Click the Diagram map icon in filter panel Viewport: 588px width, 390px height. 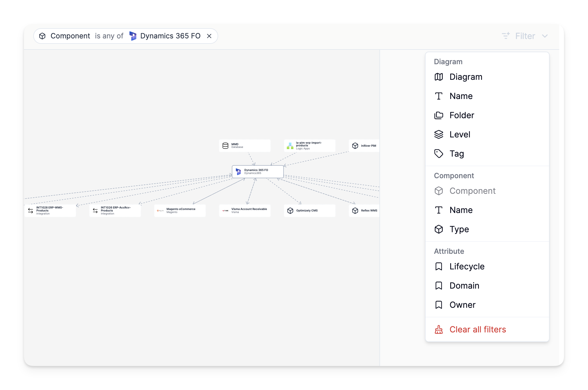(x=439, y=77)
